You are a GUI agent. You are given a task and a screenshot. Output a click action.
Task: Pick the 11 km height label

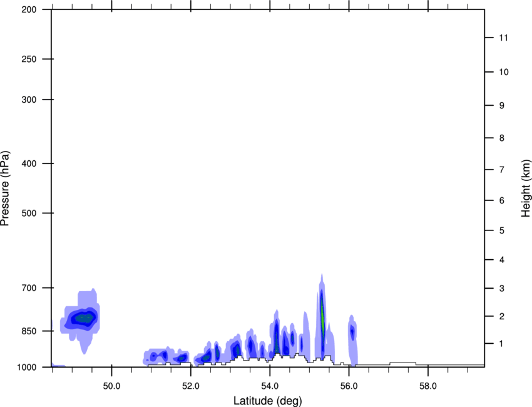tap(504, 38)
